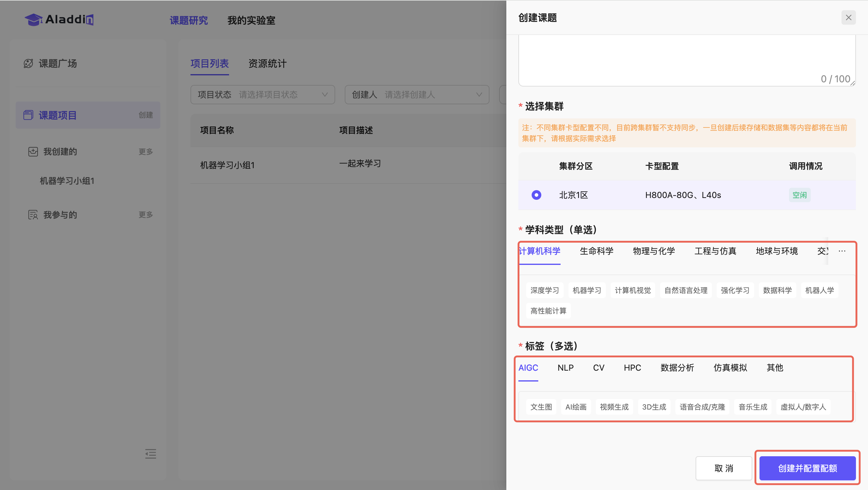This screenshot has height=490, width=868.
Task: Toggle the AI绘画 label tag
Action: click(x=576, y=407)
